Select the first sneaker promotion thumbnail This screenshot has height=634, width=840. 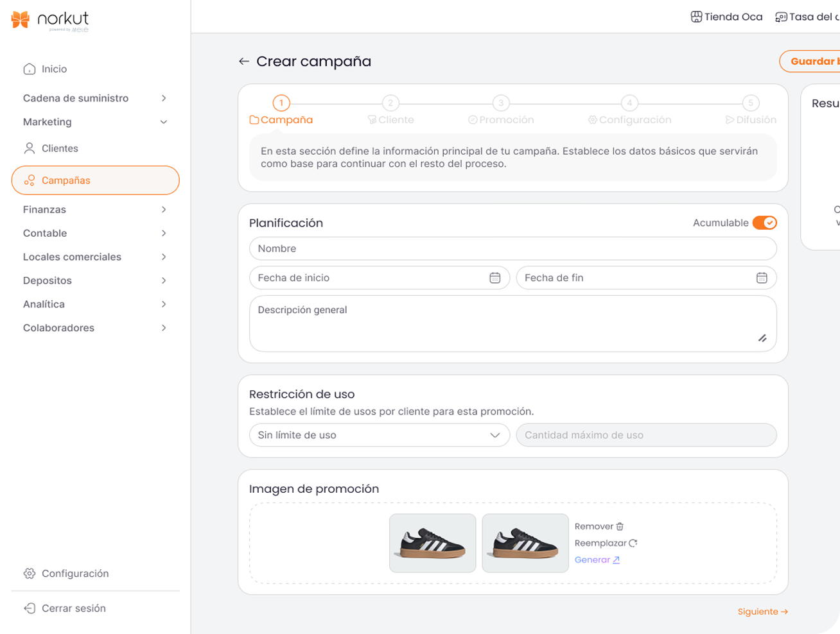pos(432,543)
